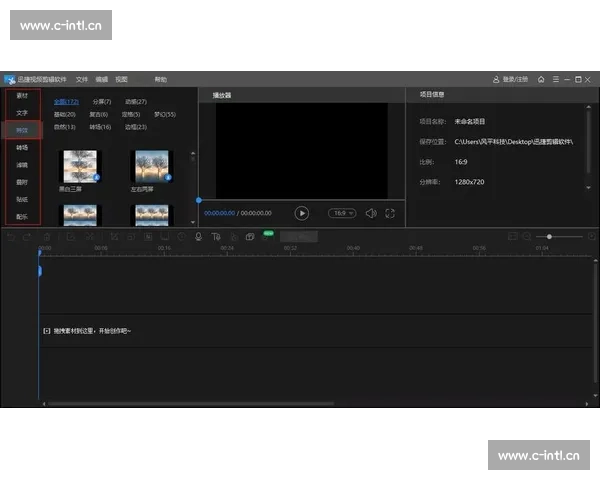Click the home icon in title bar

coord(541,79)
